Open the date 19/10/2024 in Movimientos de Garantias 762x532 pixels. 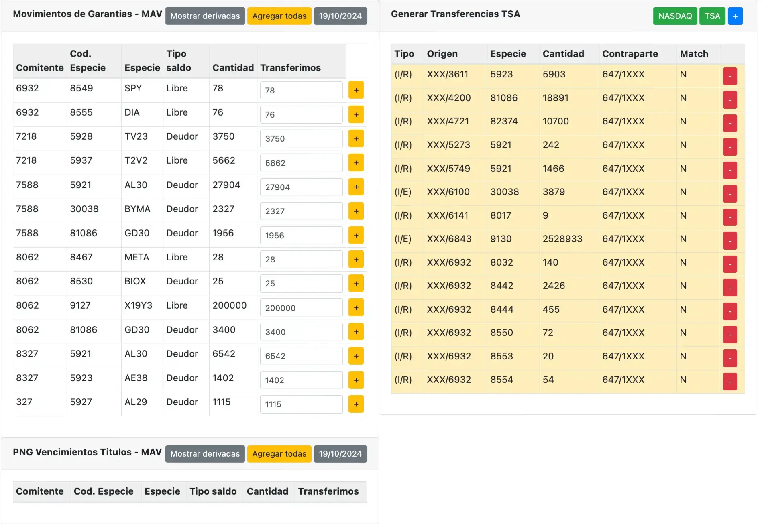(x=340, y=16)
